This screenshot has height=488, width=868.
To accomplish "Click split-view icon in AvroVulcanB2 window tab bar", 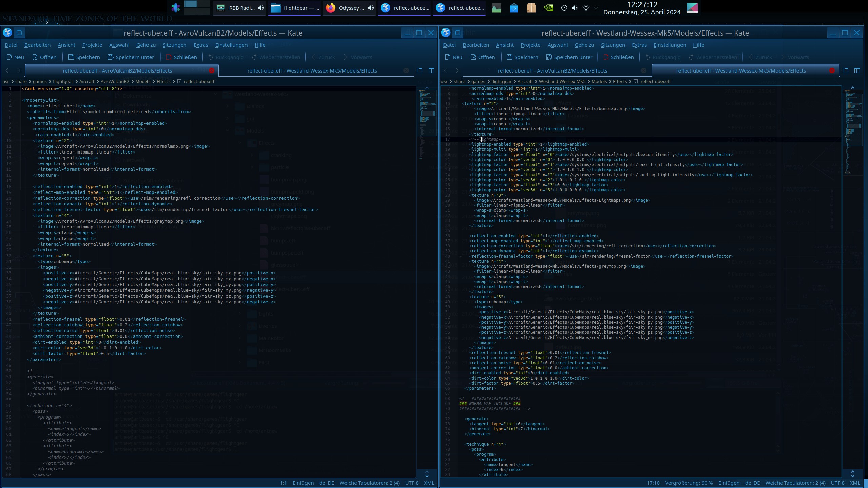I will point(431,70).
